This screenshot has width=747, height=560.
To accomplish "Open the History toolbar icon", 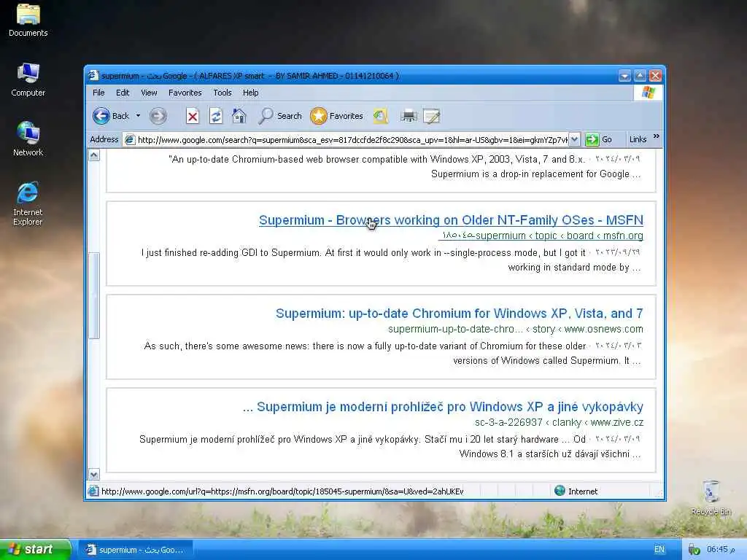I will point(380,116).
